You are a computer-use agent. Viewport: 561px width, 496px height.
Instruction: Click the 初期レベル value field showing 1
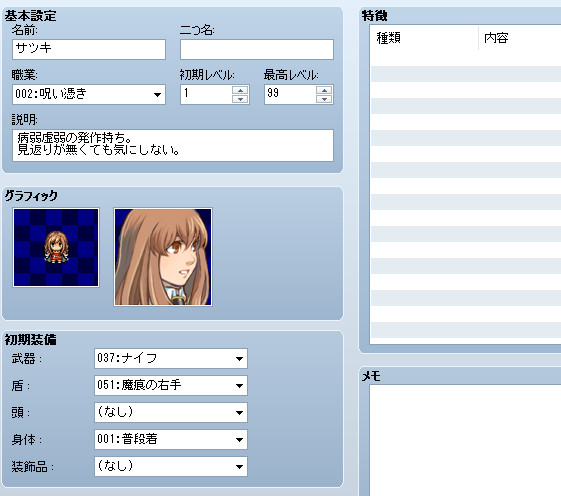click(206, 94)
